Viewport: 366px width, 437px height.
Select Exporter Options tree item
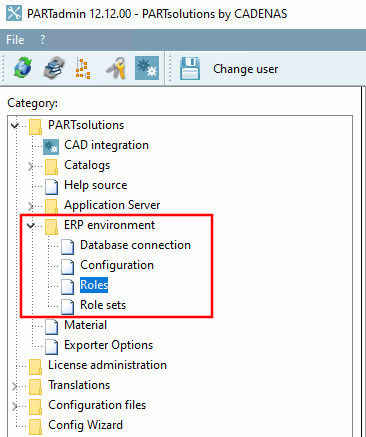point(108,345)
